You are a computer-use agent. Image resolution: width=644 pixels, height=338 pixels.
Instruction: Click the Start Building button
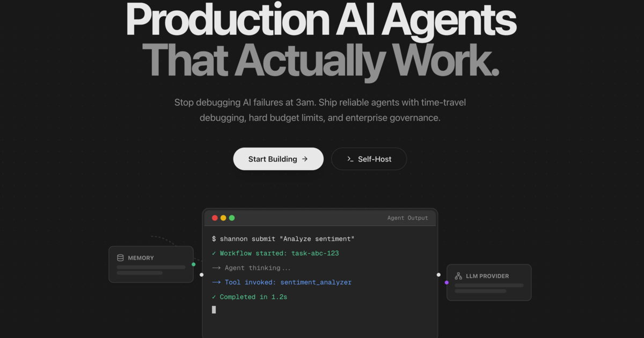click(278, 159)
